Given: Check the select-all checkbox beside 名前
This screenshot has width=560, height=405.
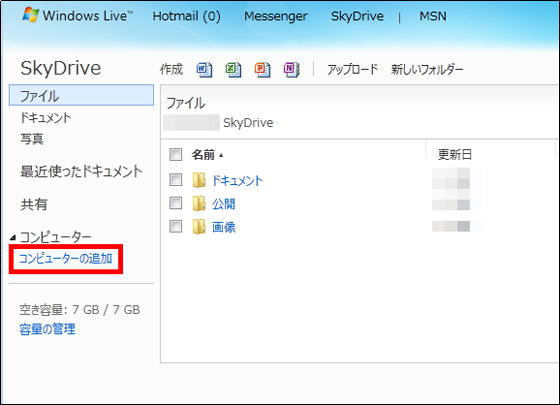Looking at the screenshot, I should (x=175, y=155).
